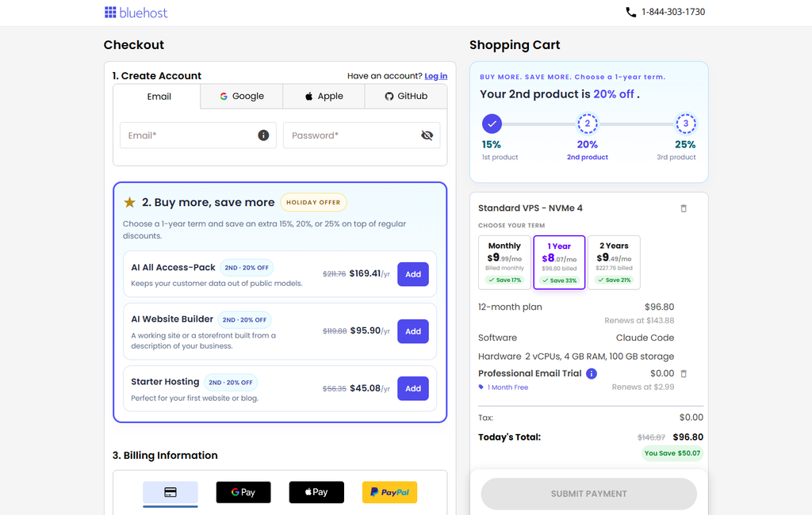Select the Email sign-up tab
The width and height of the screenshot is (812, 515).
157,97
